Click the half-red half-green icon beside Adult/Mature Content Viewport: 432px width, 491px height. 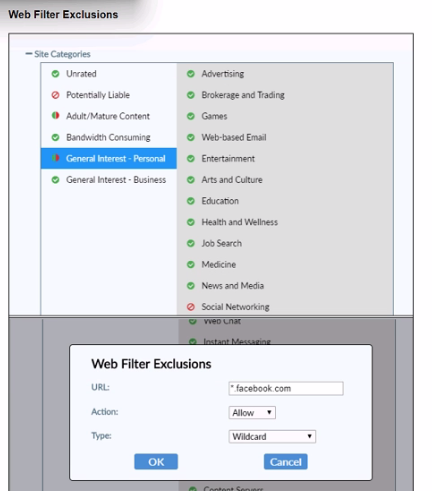click(x=55, y=116)
